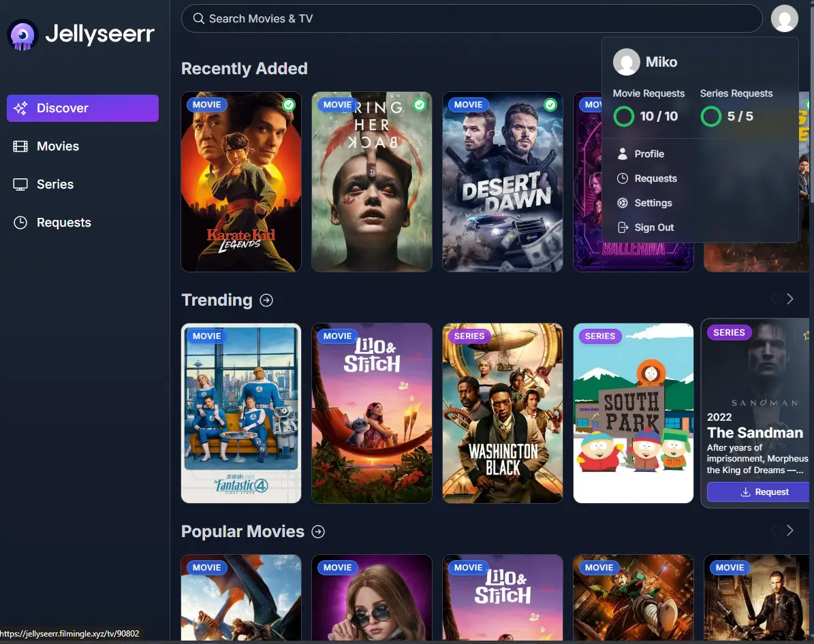Open Requests in the left sidebar
Screen dimensions: 814x644
click(x=82, y=223)
